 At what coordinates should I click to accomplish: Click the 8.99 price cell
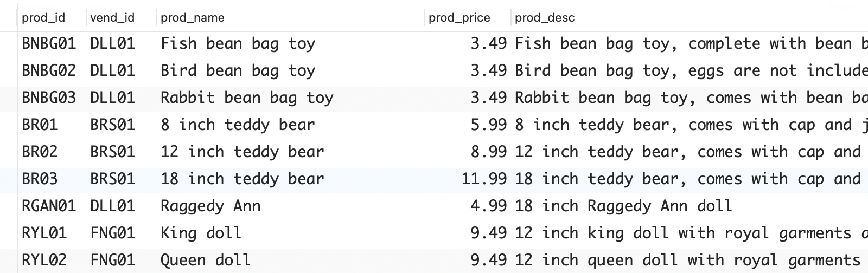[489, 152]
